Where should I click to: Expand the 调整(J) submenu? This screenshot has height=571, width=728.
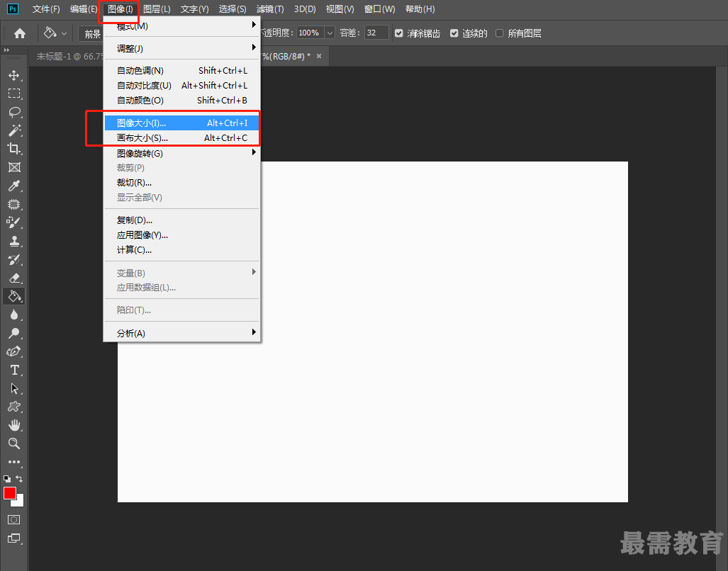click(181, 48)
